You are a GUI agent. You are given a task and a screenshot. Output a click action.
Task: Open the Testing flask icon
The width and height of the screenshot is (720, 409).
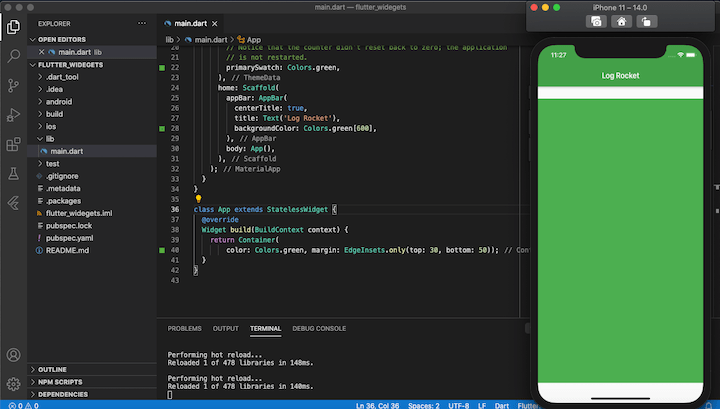click(x=13, y=174)
